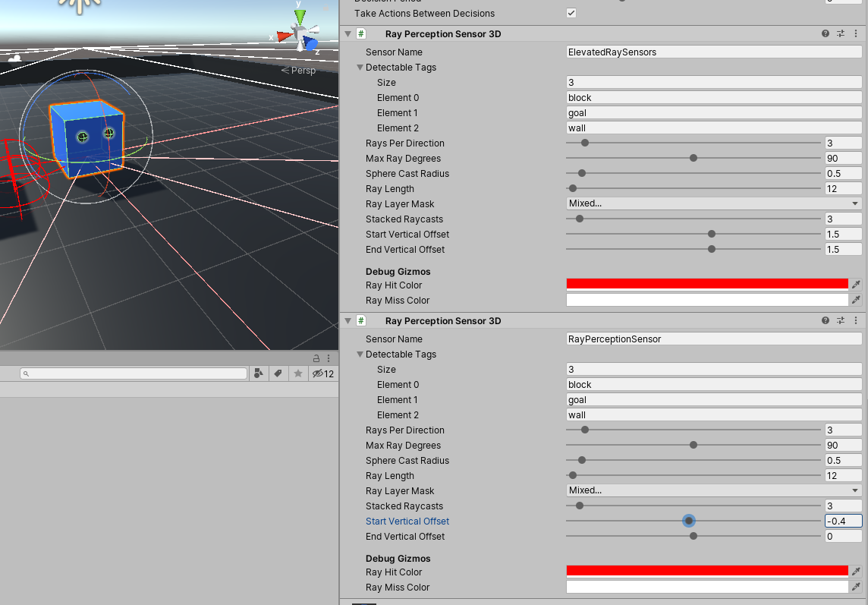Select the blue agent cube in Scene view

(86, 138)
